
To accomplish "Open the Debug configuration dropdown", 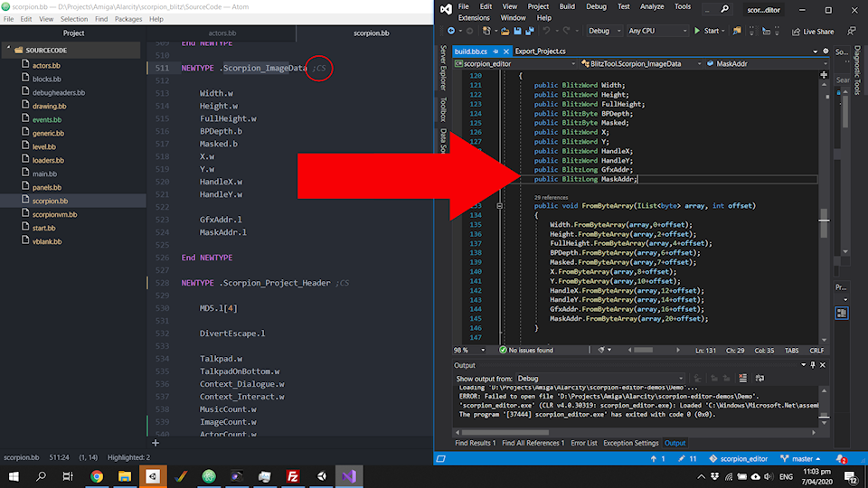I will point(603,31).
